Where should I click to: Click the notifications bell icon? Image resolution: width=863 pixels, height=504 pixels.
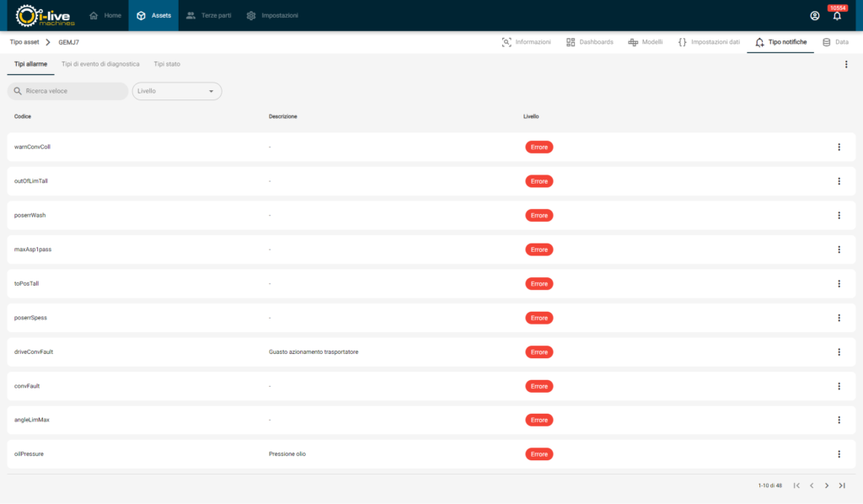(x=837, y=16)
